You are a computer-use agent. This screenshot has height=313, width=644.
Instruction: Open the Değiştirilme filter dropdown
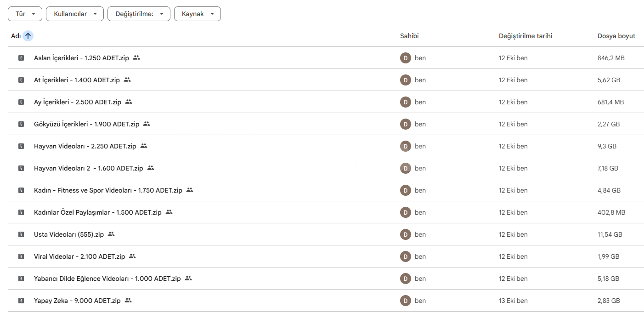(139, 14)
